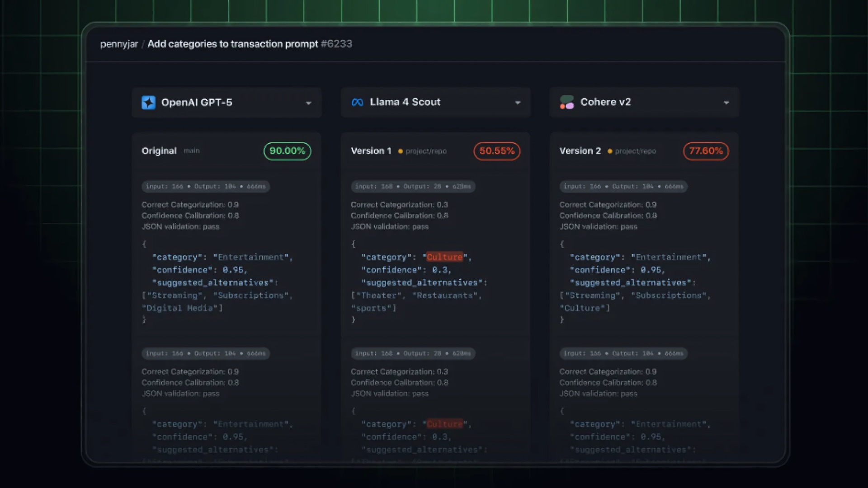This screenshot has height=488, width=868.
Task: Click the input/output stats pill under Original
Action: click(x=206, y=186)
